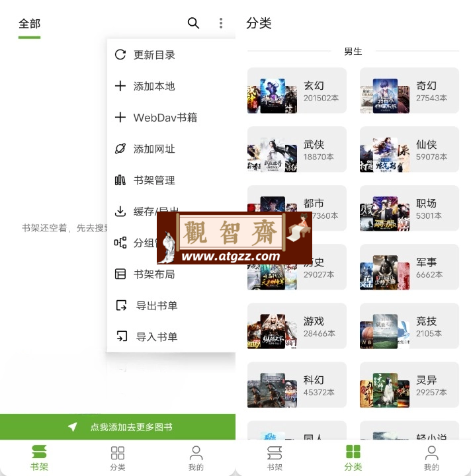Switch to the 全部 tab
The width and height of the screenshot is (471, 476).
[x=30, y=24]
